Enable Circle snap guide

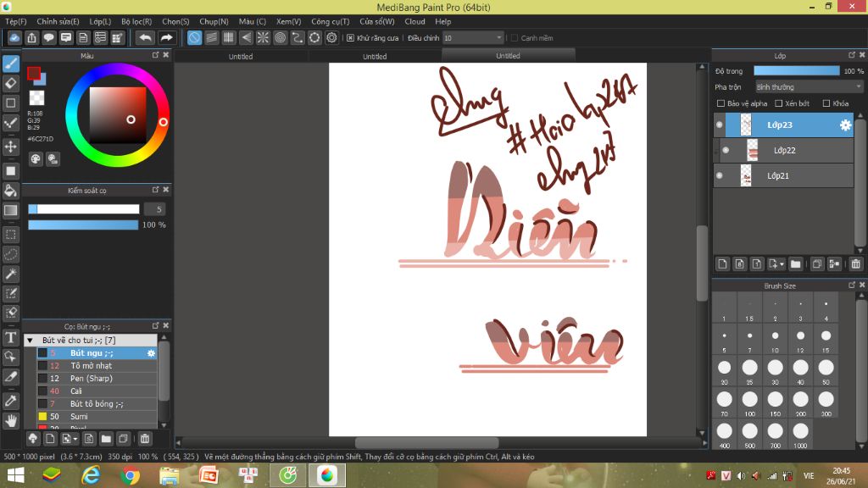pos(280,37)
